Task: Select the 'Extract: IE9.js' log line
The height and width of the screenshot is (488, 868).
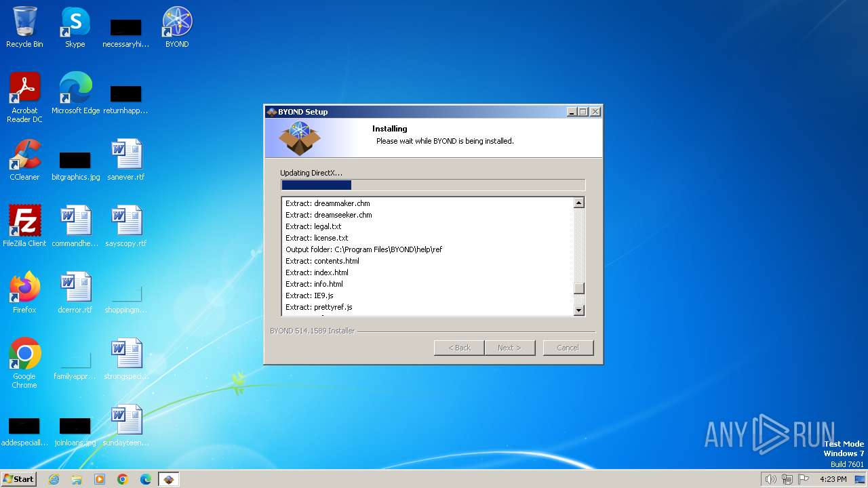Action: click(x=309, y=296)
